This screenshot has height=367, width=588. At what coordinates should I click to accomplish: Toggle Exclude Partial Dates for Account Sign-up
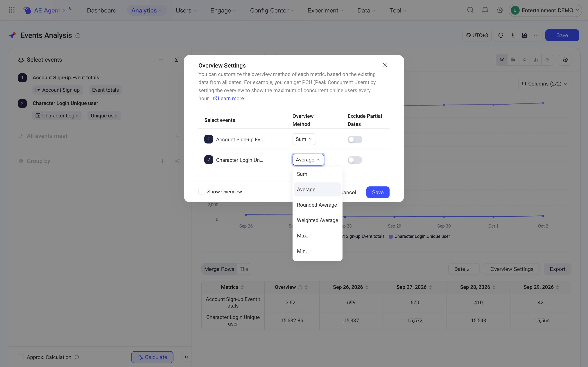coord(355,139)
